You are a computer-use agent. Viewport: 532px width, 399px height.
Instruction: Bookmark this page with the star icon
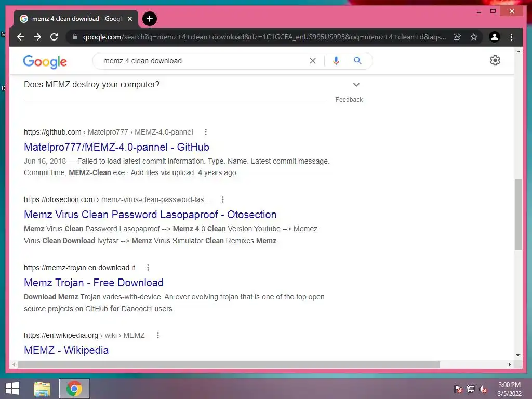click(x=474, y=37)
